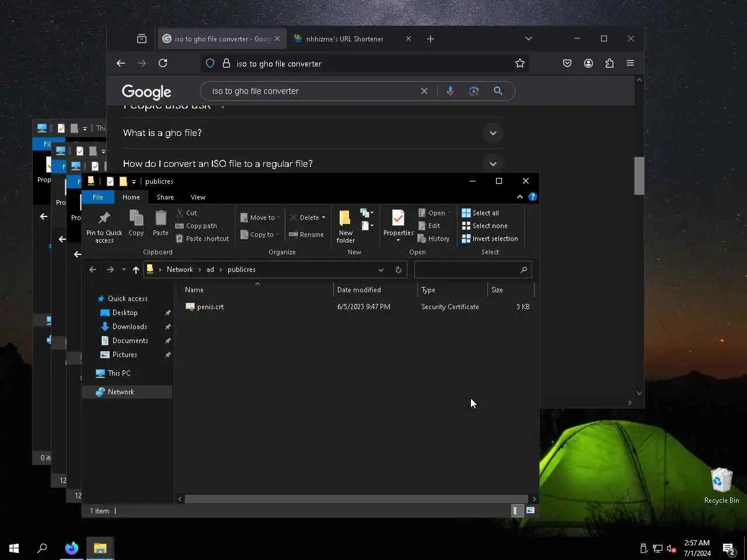The height and width of the screenshot is (560, 747).
Task: Click Select none in ribbon
Action: (484, 226)
